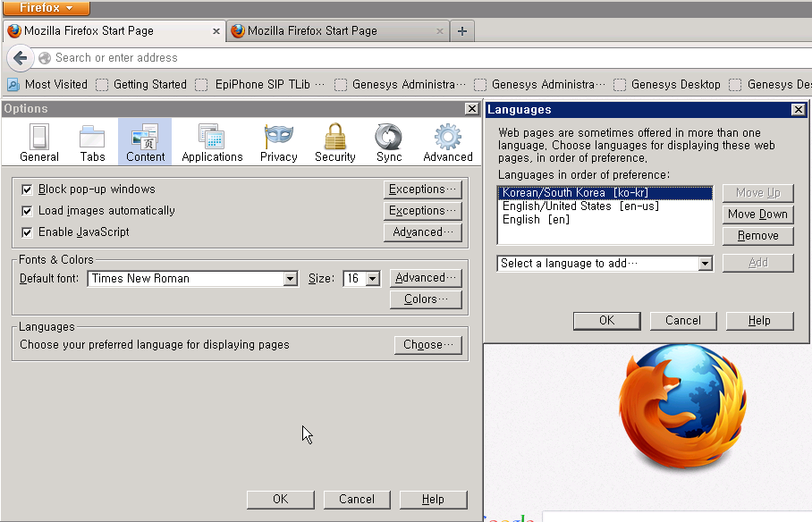
Task: Select the Content options panel
Action: (145, 142)
